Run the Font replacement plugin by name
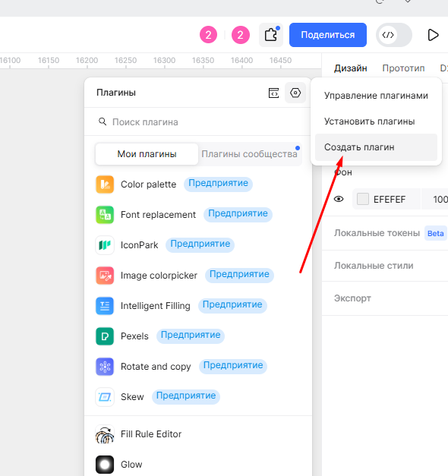The image size is (448, 476). pos(158,215)
